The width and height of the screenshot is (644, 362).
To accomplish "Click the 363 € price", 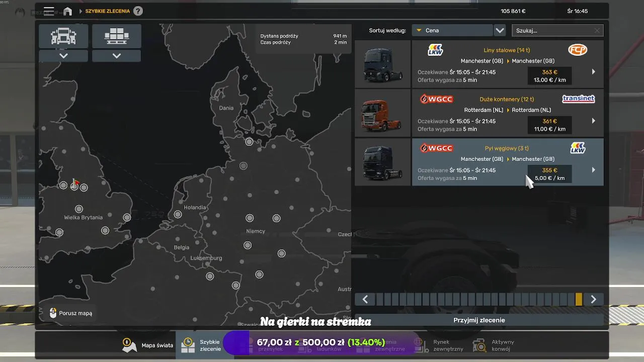I will click(x=549, y=72).
